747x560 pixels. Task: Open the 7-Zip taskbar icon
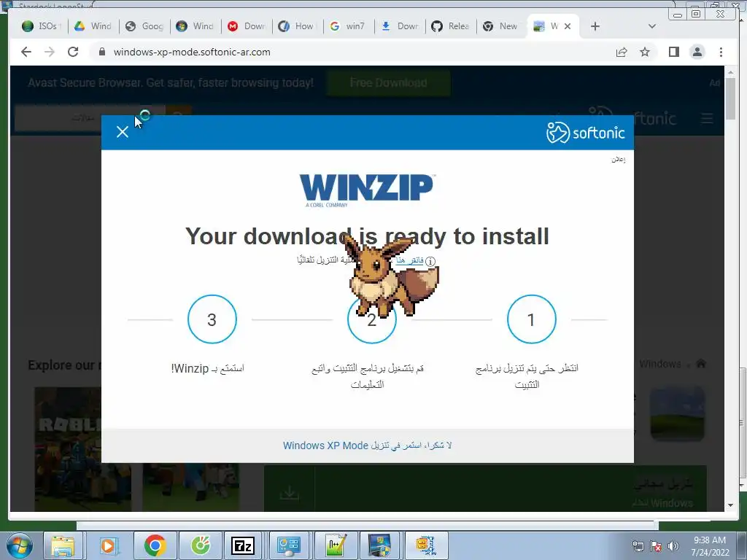click(242, 545)
